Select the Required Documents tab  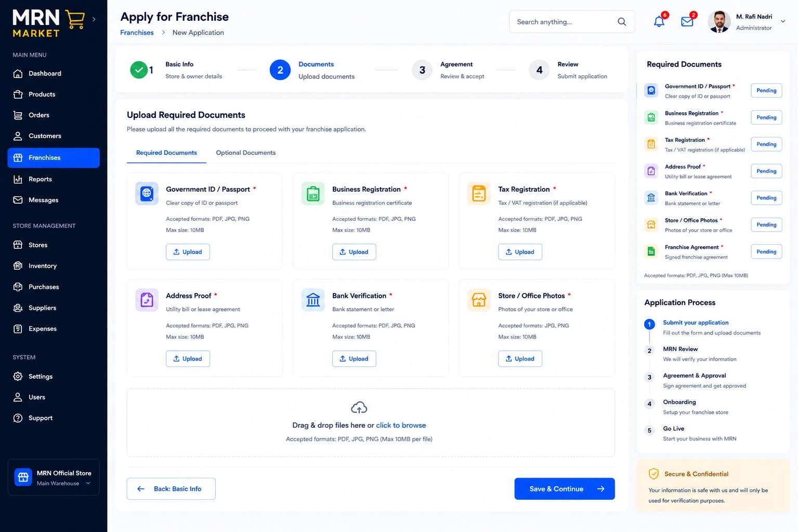click(x=166, y=153)
